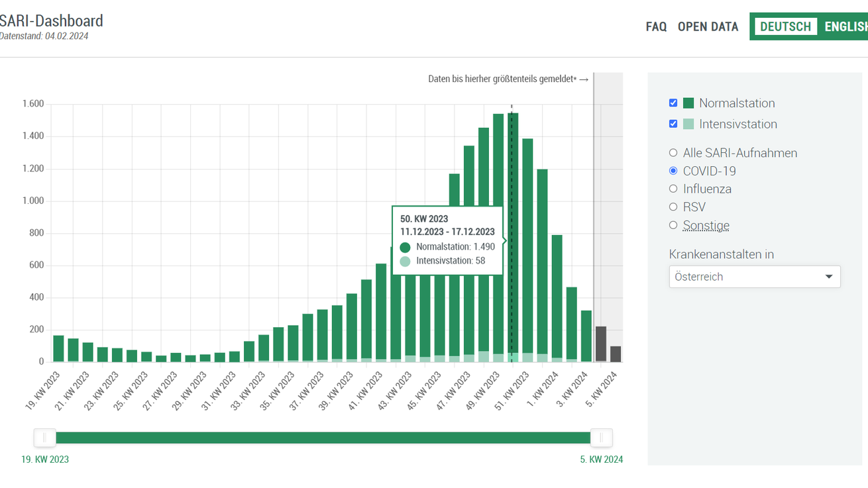This screenshot has height=488, width=868.
Task: Open the FAQ page
Action: [x=656, y=26]
